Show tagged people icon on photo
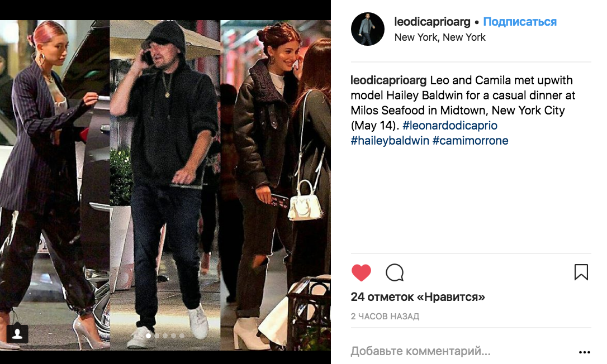This screenshot has height=364, width=607. [x=17, y=333]
